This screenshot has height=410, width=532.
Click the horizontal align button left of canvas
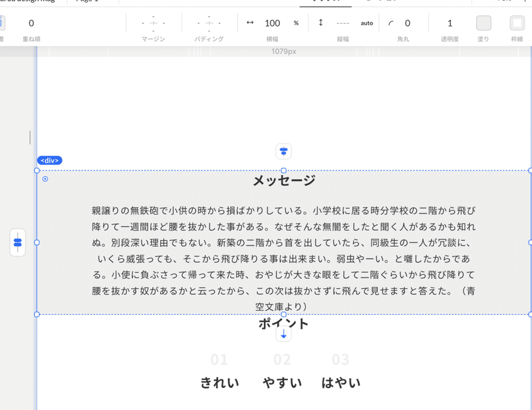coord(18,242)
